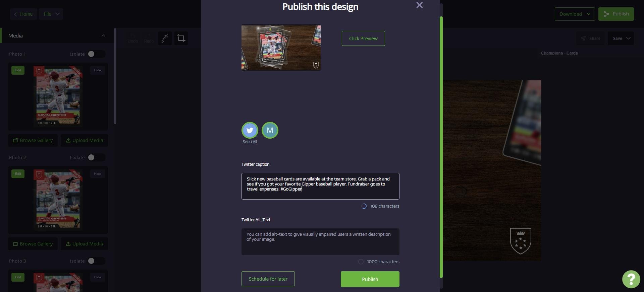Viewport: 644px width, 292px height.
Task: Click the Undo toolbar icon
Action: [x=133, y=38]
